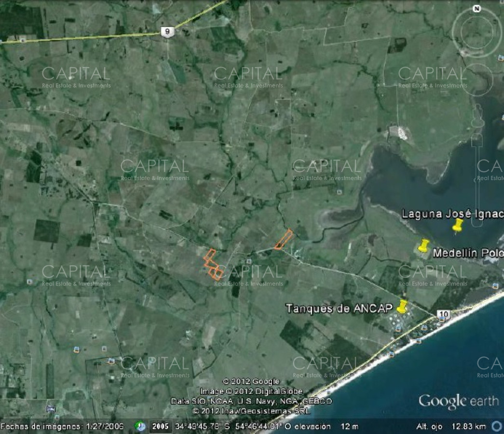
Task: Click the N north compass marker
Action: [477, 9]
